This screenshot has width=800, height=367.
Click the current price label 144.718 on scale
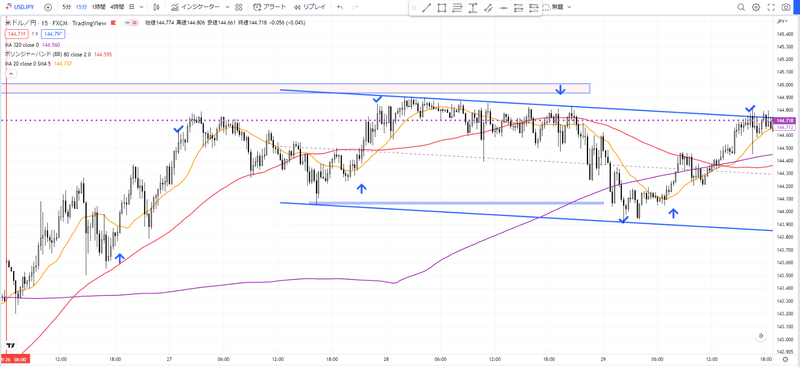point(784,120)
